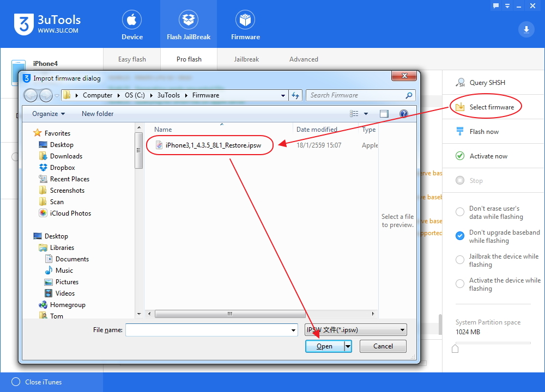Open the 3uTools window menu dropdown
The image size is (545, 392).
507,6
